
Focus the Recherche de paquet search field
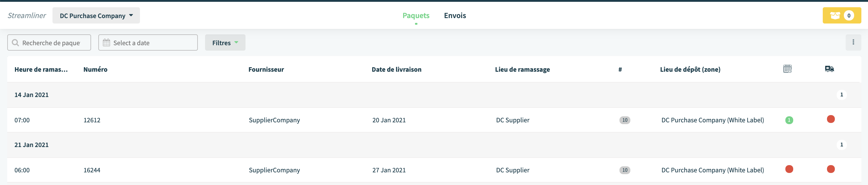coord(49,42)
